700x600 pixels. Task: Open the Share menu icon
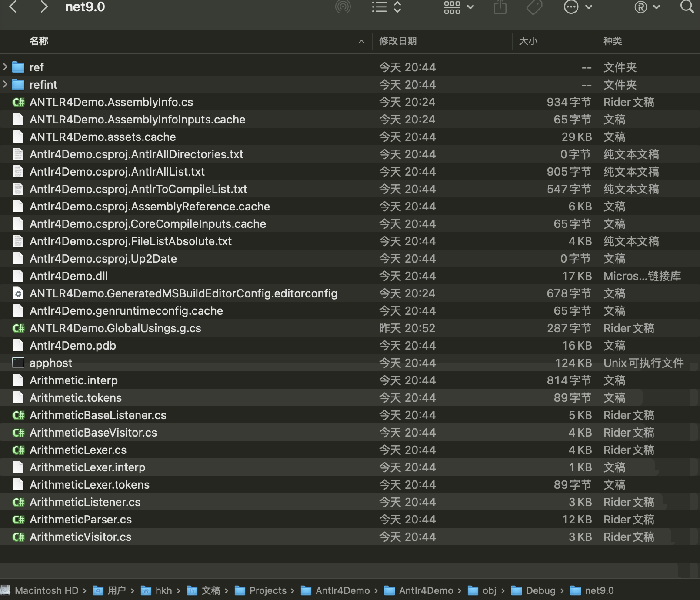[500, 7]
